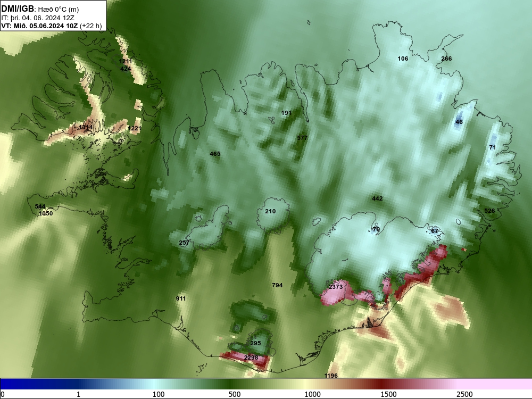Click the 266 value on the map

[x=446, y=59]
